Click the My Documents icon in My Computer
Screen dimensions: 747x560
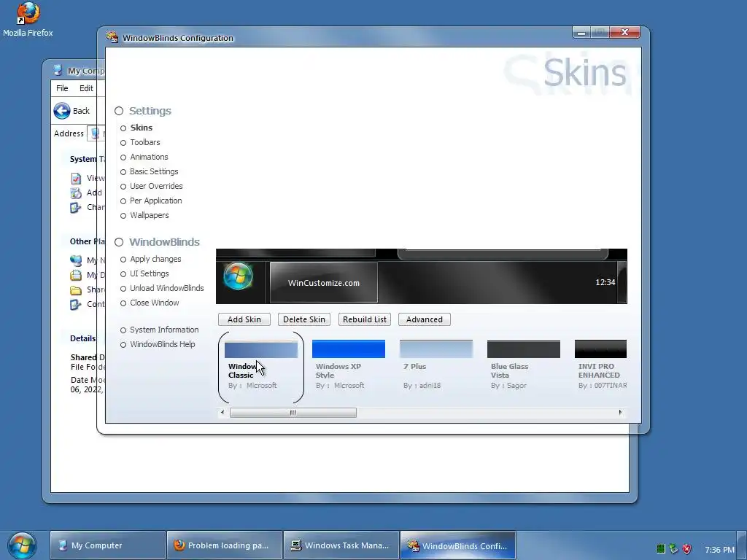76,275
